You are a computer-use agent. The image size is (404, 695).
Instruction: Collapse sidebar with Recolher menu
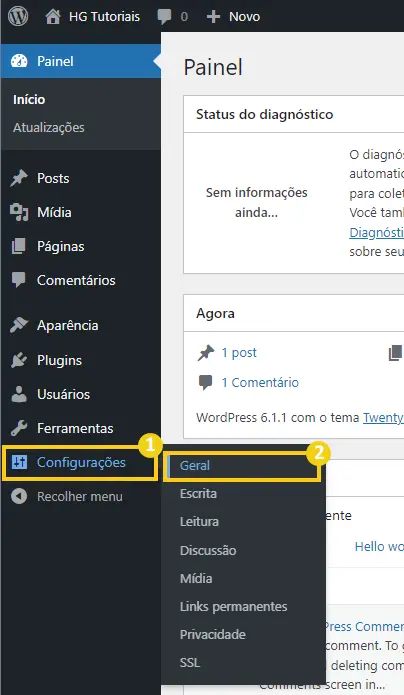[67, 496]
